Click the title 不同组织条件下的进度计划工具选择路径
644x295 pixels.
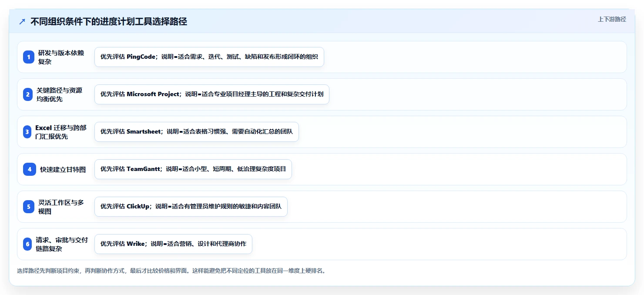tap(109, 21)
